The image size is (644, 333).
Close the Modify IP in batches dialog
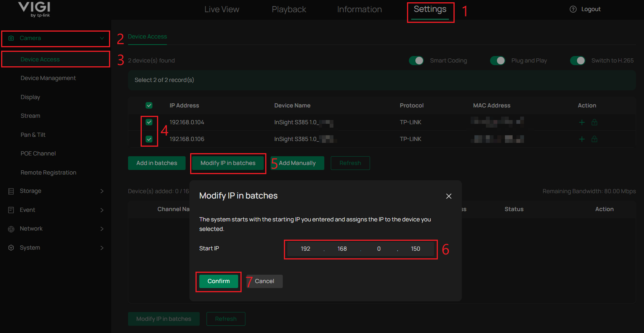449,196
